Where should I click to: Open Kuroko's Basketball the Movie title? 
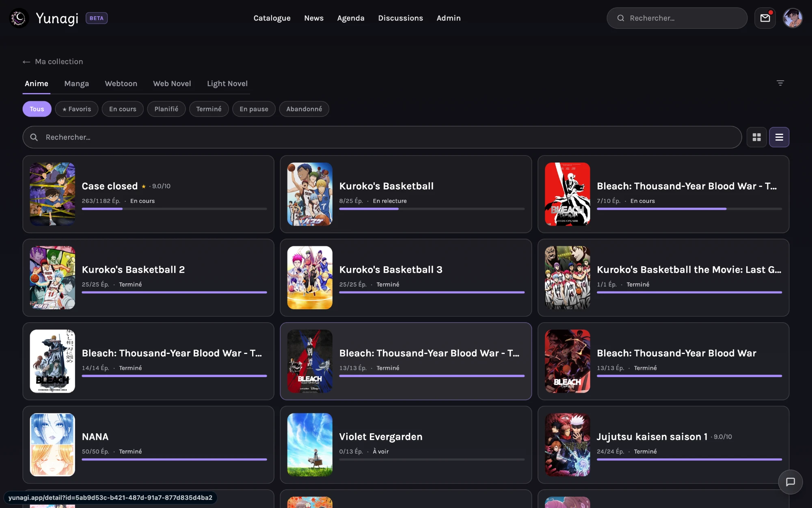(689, 270)
